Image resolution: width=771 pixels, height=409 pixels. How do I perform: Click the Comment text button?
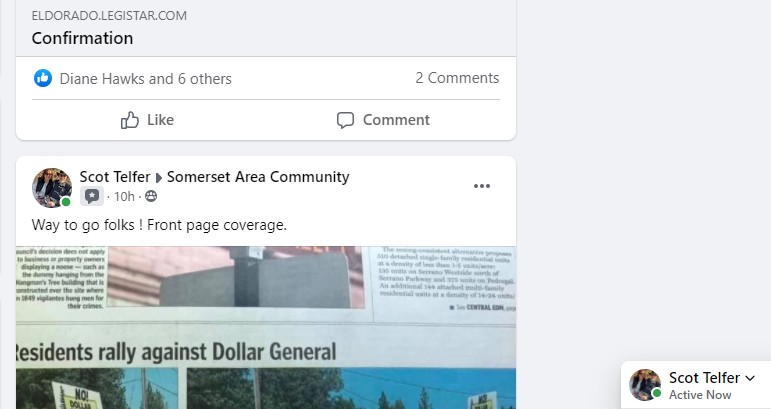pyautogui.click(x=396, y=120)
